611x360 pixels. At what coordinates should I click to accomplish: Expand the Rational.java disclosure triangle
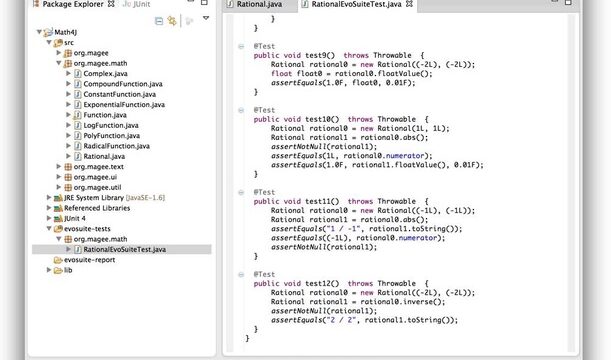[x=68, y=156]
